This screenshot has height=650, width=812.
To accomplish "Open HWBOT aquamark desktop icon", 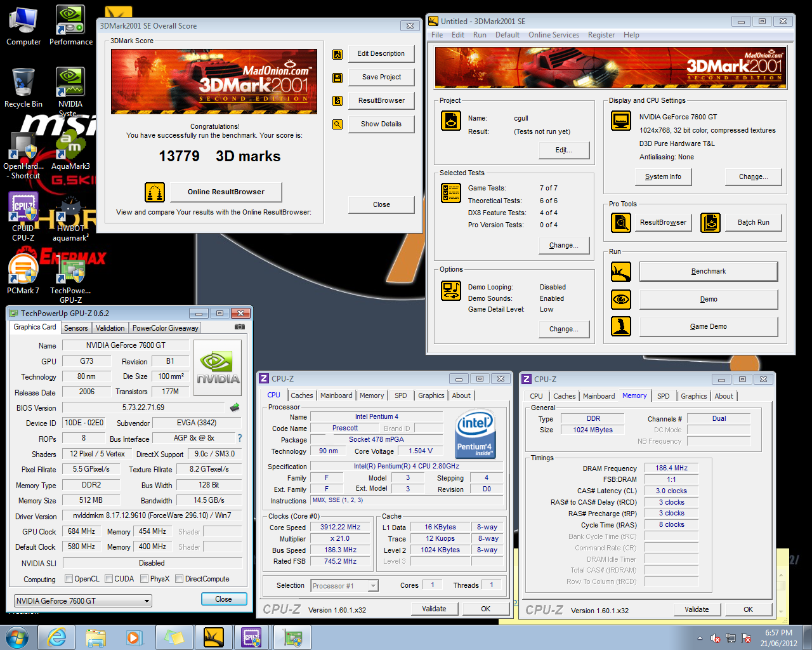I will [70, 217].
